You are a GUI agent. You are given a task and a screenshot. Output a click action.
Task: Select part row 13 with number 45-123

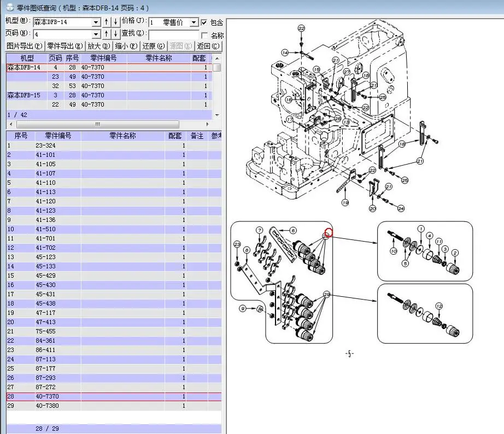coord(114,257)
